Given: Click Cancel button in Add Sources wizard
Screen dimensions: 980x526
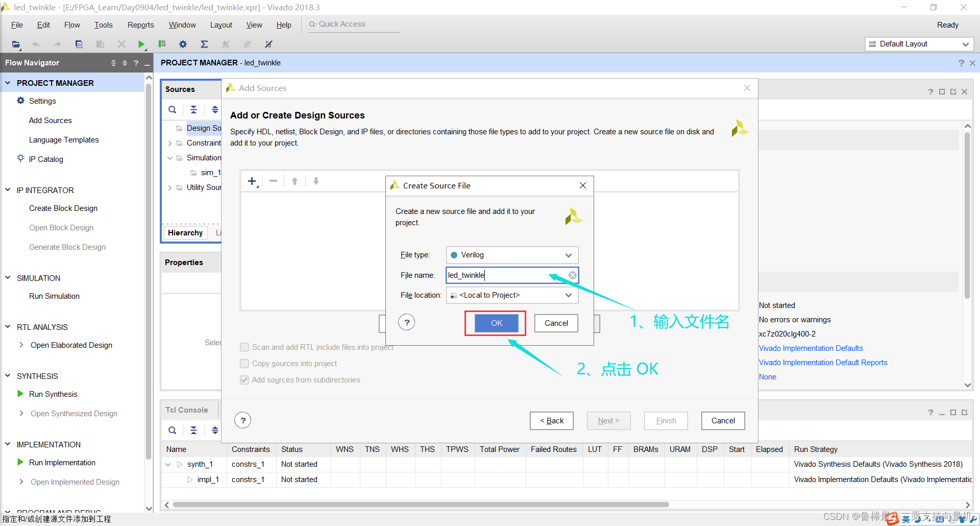Looking at the screenshot, I should tap(723, 421).
